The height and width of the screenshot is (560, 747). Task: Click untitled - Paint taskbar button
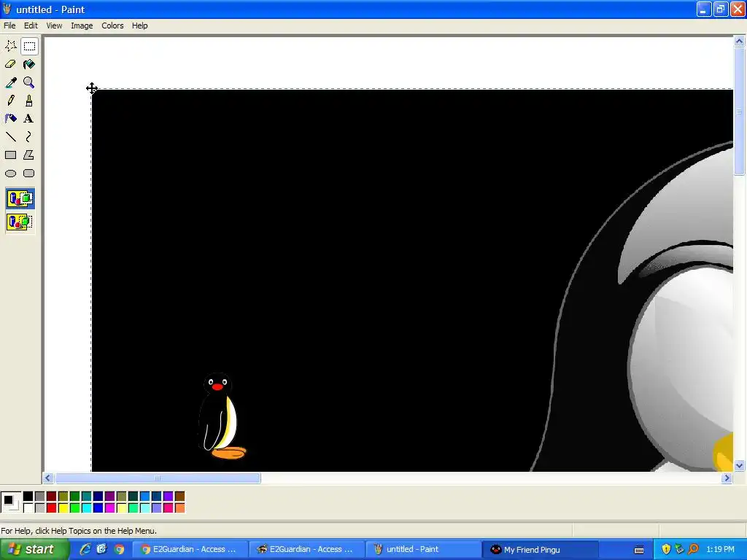point(424,550)
